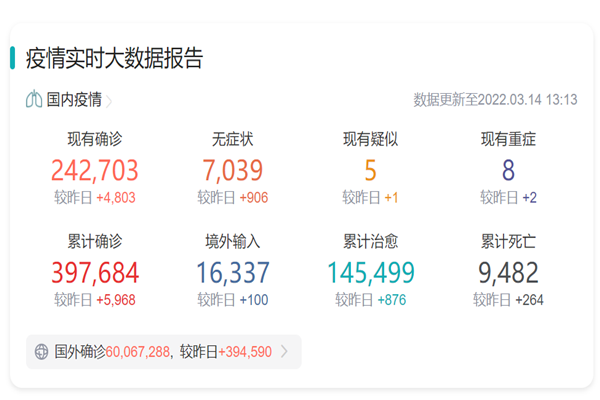Open the arrow at the end of the 国外确诊 bar
600x400 pixels.
tap(284, 352)
